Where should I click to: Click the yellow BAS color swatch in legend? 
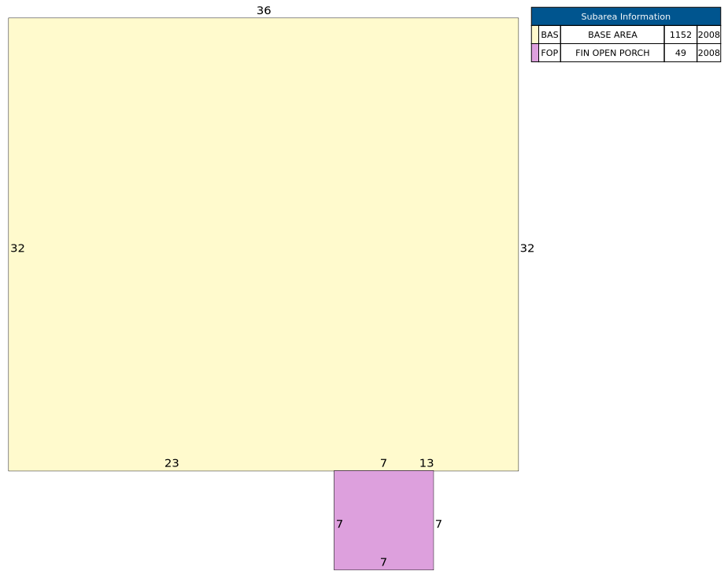click(535, 35)
